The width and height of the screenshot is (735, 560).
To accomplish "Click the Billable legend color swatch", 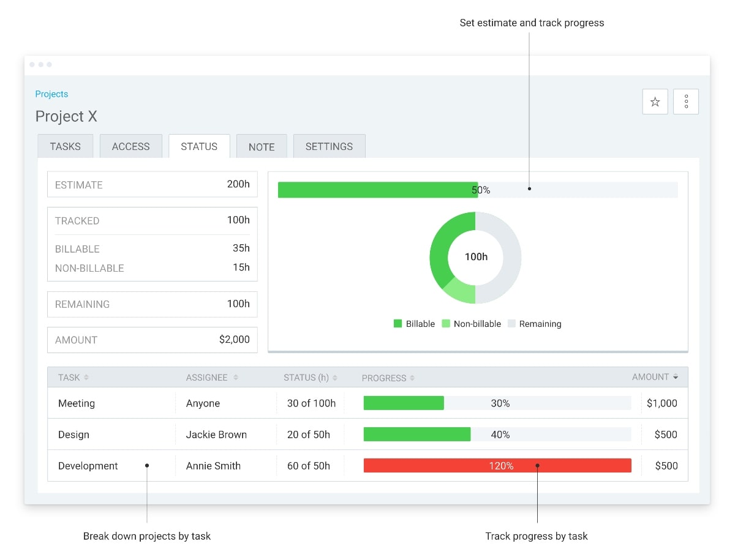I will tap(398, 324).
